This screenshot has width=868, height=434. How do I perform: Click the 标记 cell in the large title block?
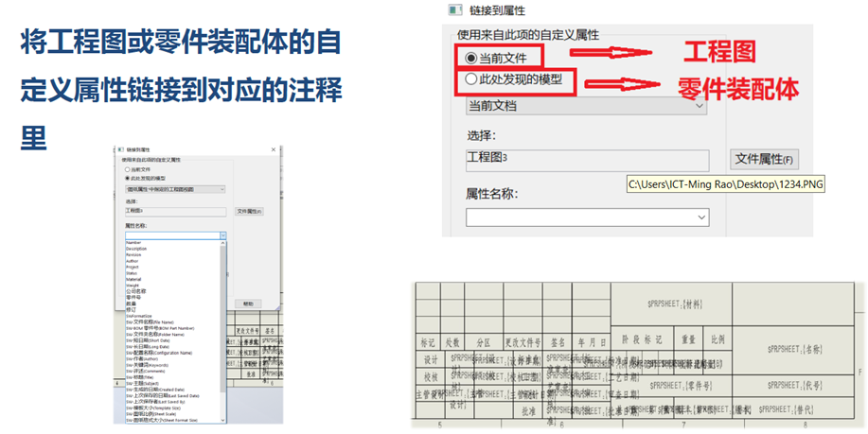pos(428,343)
